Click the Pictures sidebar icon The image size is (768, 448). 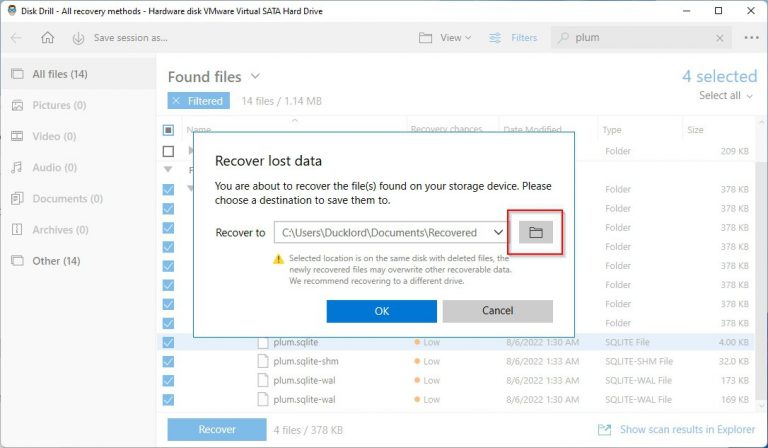click(x=17, y=105)
